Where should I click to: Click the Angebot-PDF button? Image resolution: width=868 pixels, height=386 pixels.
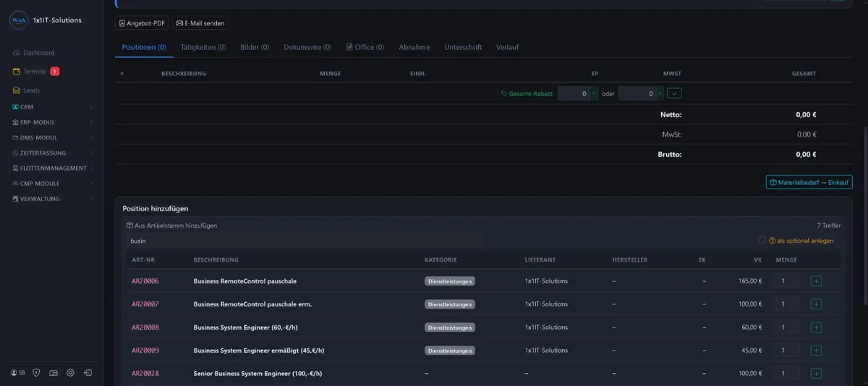(x=142, y=23)
